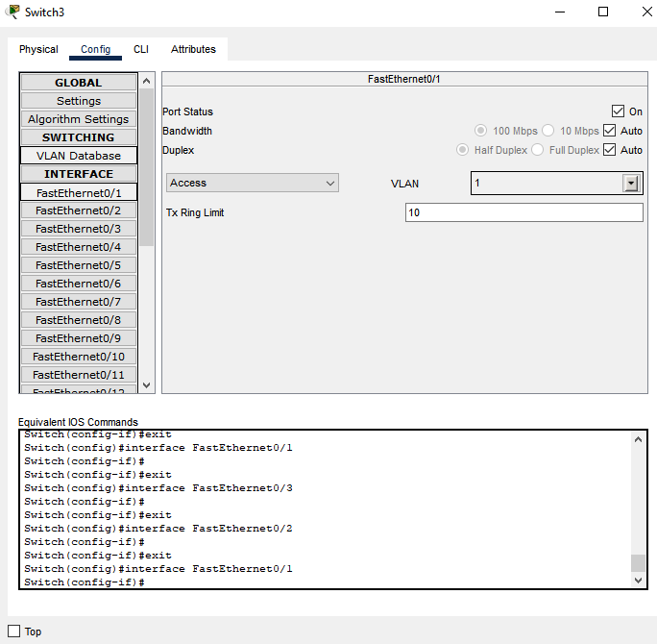The height and width of the screenshot is (644, 657).
Task: Select interface FastEthernet0/7
Action: click(x=79, y=302)
